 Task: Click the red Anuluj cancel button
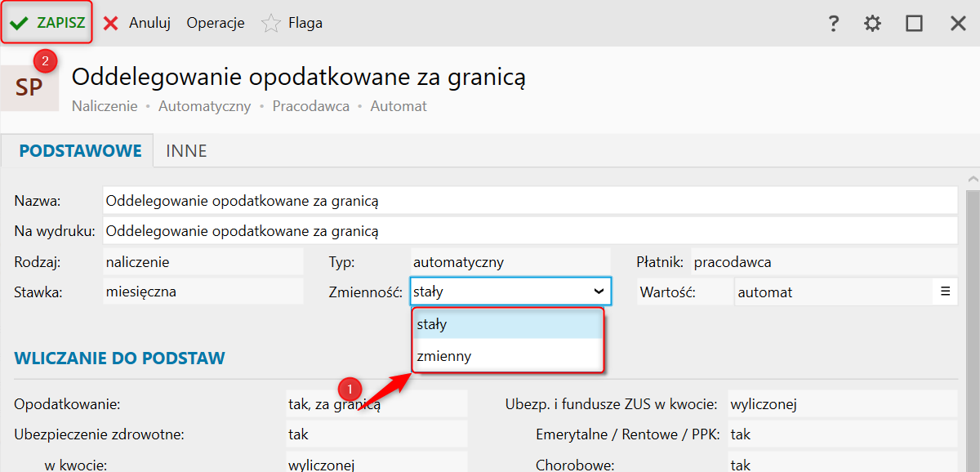(136, 23)
